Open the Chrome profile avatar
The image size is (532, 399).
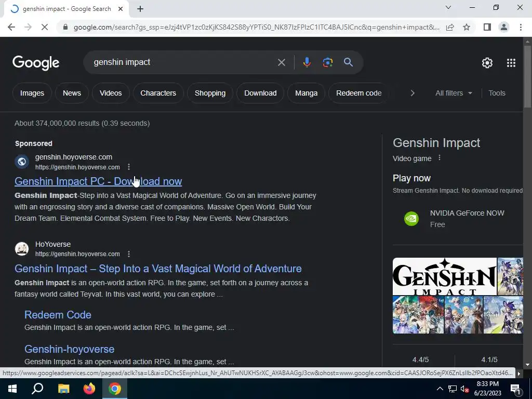pyautogui.click(x=504, y=27)
